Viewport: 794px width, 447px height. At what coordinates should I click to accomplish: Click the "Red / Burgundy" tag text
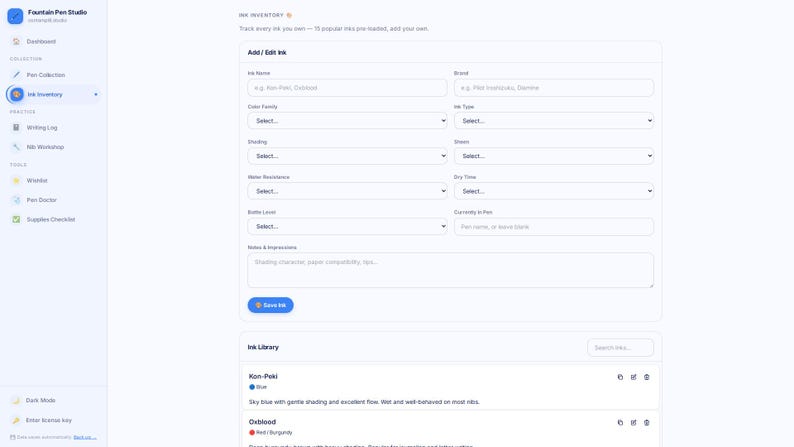pos(274,433)
